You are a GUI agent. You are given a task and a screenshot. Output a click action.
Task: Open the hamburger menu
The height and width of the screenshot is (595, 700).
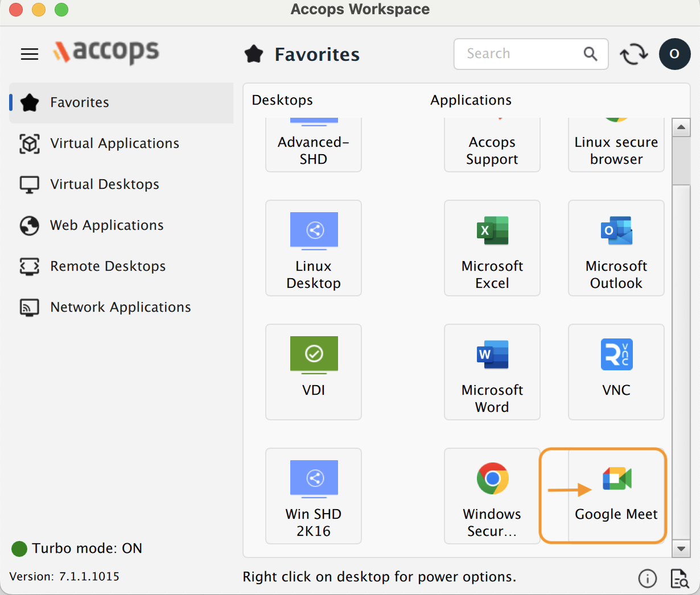(30, 54)
